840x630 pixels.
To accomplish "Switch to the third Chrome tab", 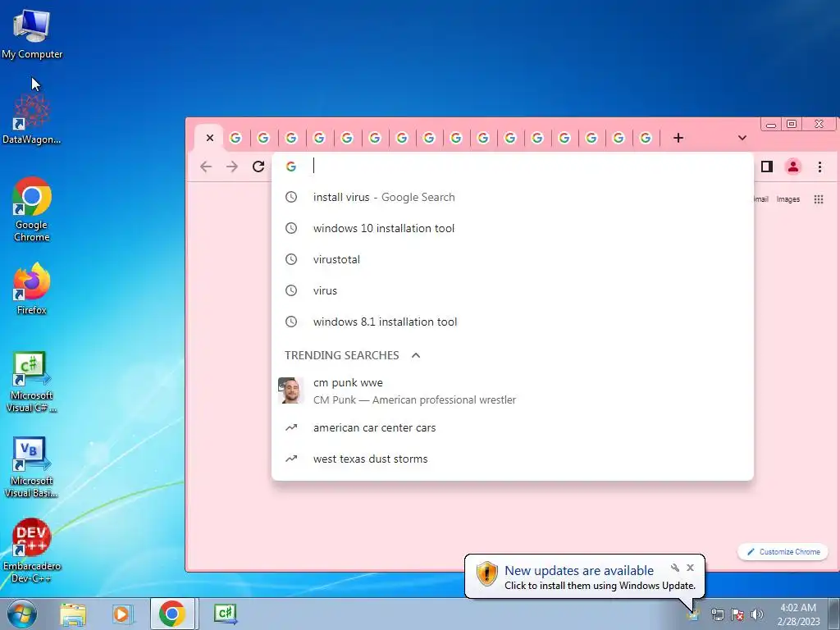I will [x=263, y=138].
